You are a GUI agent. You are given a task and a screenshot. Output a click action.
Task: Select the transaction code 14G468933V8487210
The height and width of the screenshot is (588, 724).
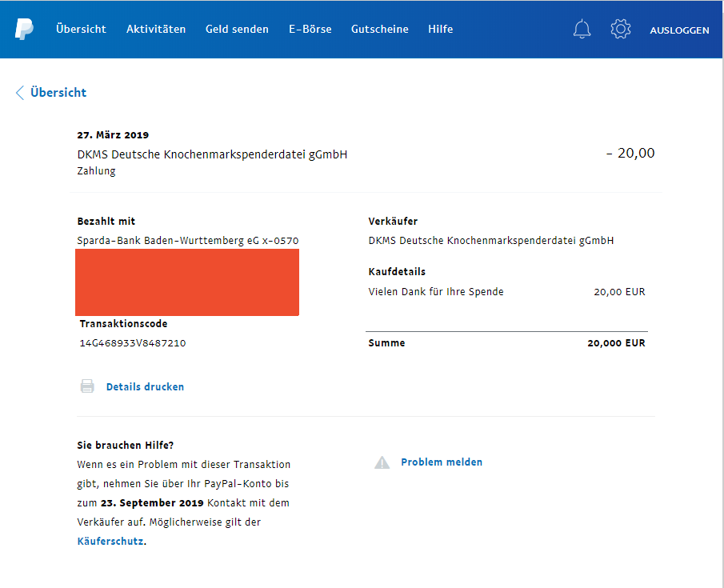[x=133, y=343]
